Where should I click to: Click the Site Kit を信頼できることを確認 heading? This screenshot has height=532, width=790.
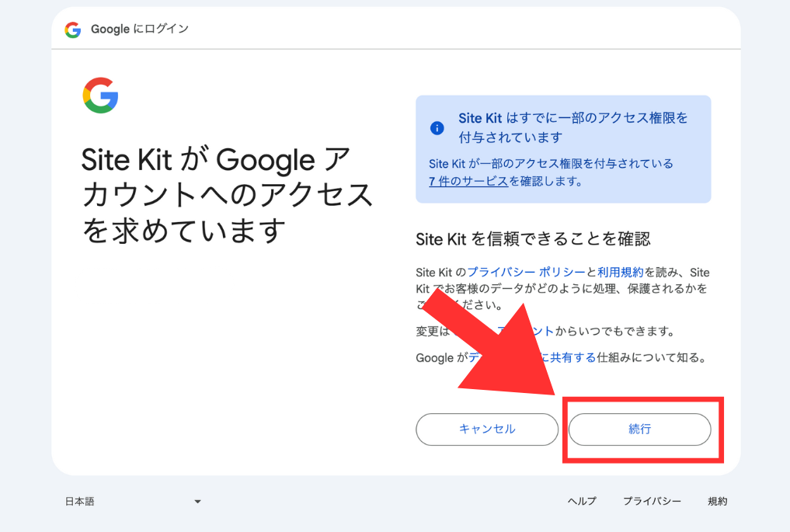coord(533,239)
